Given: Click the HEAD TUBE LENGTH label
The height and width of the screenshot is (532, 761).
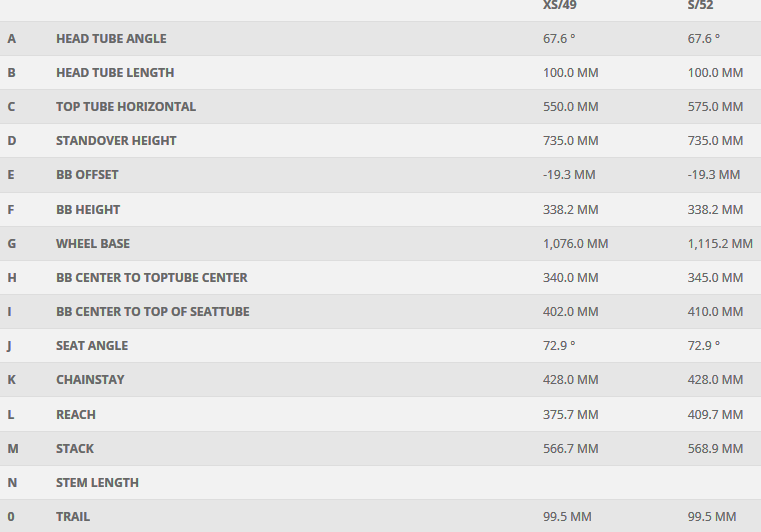Looking at the screenshot, I should click(115, 73).
